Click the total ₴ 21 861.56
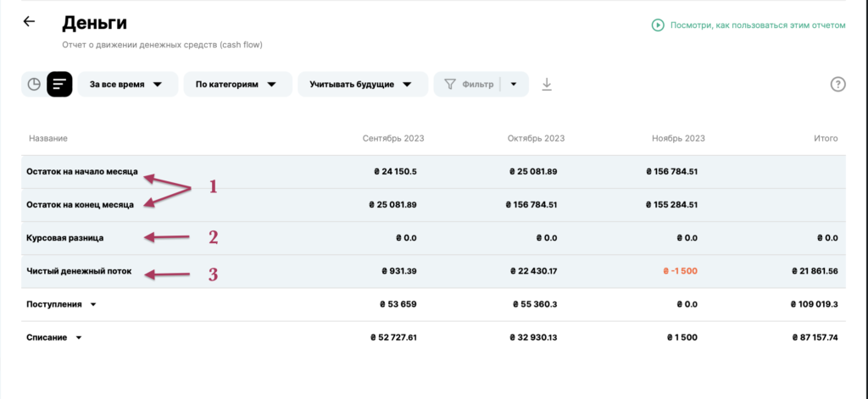 point(813,271)
